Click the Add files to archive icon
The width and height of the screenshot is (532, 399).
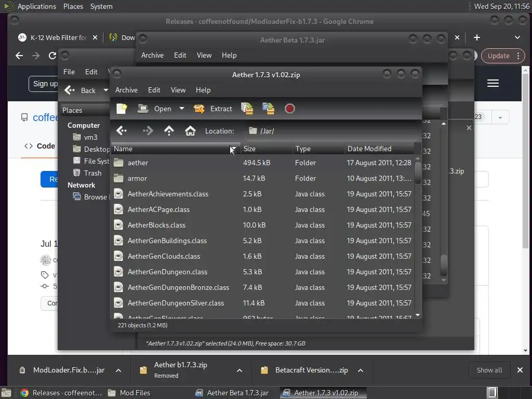pos(247,109)
